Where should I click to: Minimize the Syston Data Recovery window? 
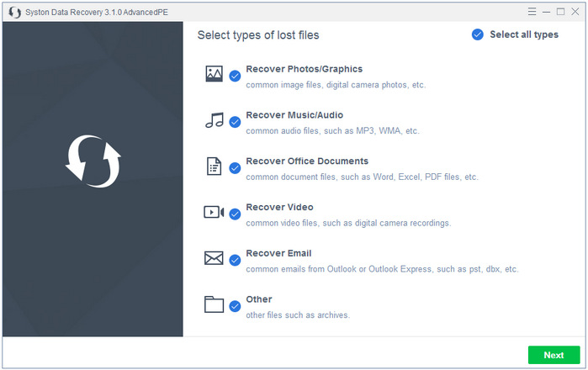click(x=546, y=12)
